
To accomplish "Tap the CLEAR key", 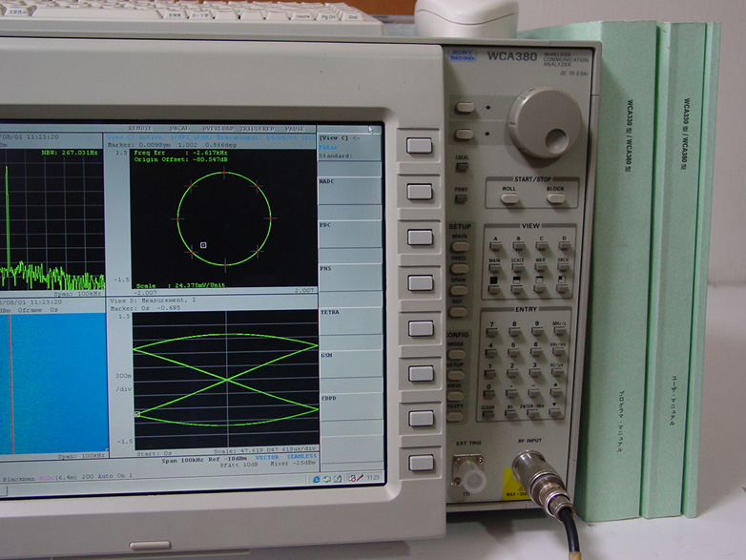I will click(x=487, y=414).
